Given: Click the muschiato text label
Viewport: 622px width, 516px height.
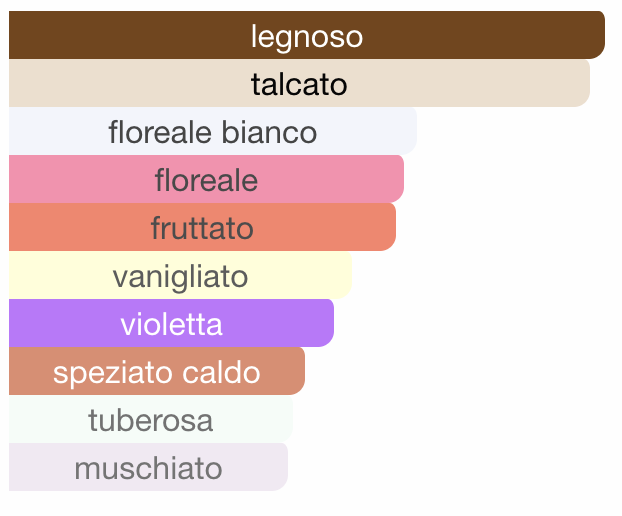Looking at the screenshot, I should click(148, 468).
